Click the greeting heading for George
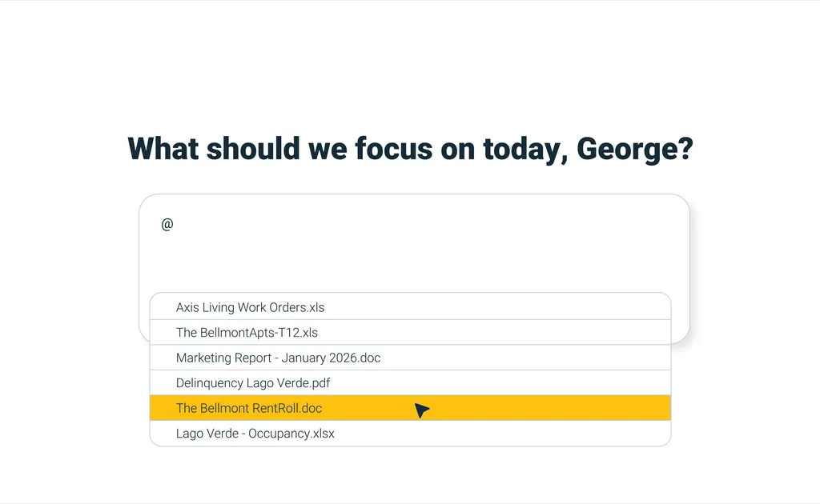This screenshot has width=820, height=504. pos(410,149)
